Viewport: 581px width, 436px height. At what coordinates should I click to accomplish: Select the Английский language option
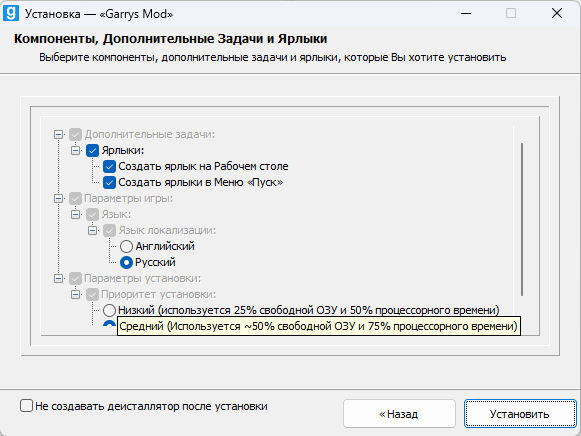coord(126,246)
